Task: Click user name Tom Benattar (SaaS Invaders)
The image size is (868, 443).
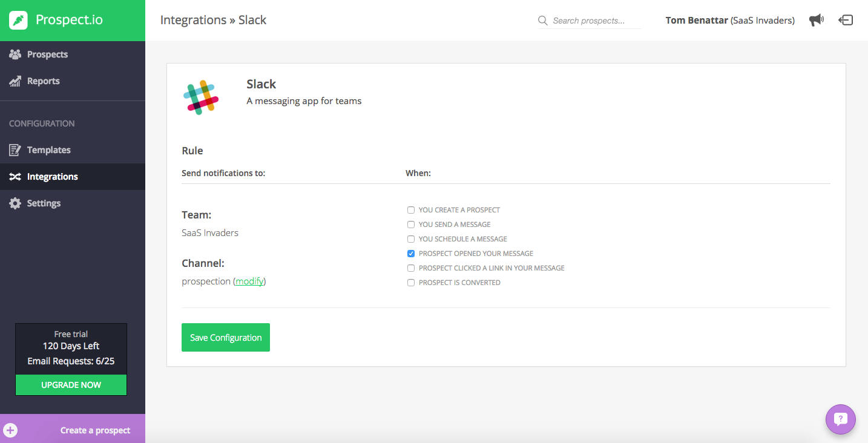Action: [730, 21]
